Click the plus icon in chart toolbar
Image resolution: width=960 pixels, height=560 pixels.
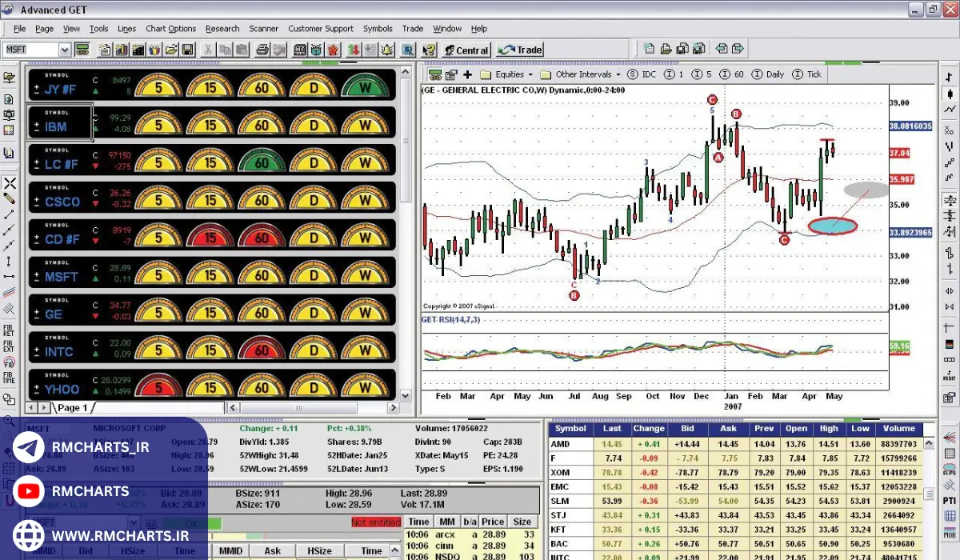[467, 74]
